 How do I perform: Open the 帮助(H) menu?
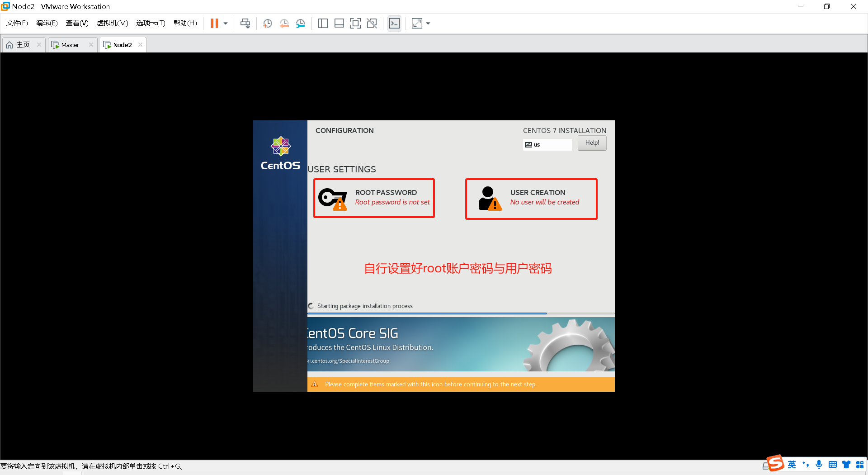(x=185, y=23)
